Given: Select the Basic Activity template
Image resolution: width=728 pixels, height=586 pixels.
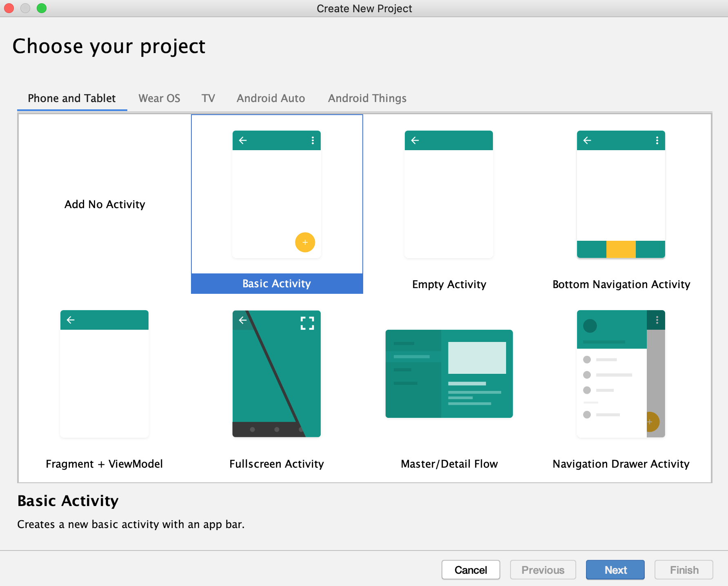Looking at the screenshot, I should click(277, 283).
